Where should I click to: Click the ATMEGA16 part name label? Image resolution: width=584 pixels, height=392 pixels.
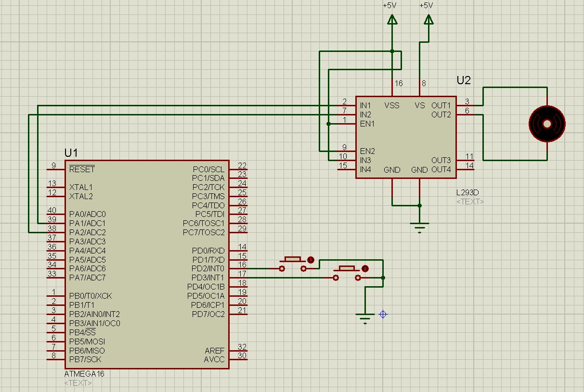point(84,374)
